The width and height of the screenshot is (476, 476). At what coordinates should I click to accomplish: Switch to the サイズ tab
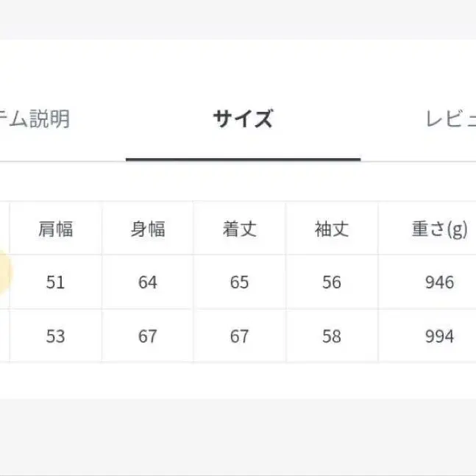click(x=243, y=119)
